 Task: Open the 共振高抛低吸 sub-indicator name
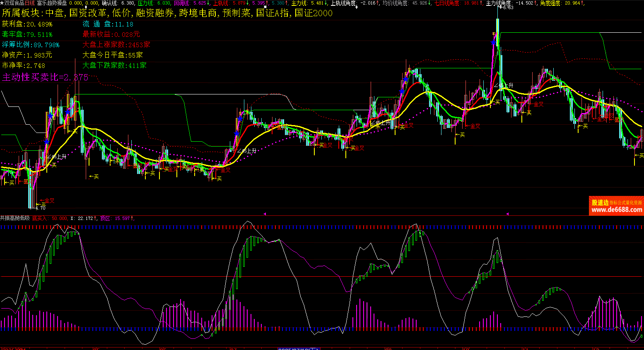point(15,218)
